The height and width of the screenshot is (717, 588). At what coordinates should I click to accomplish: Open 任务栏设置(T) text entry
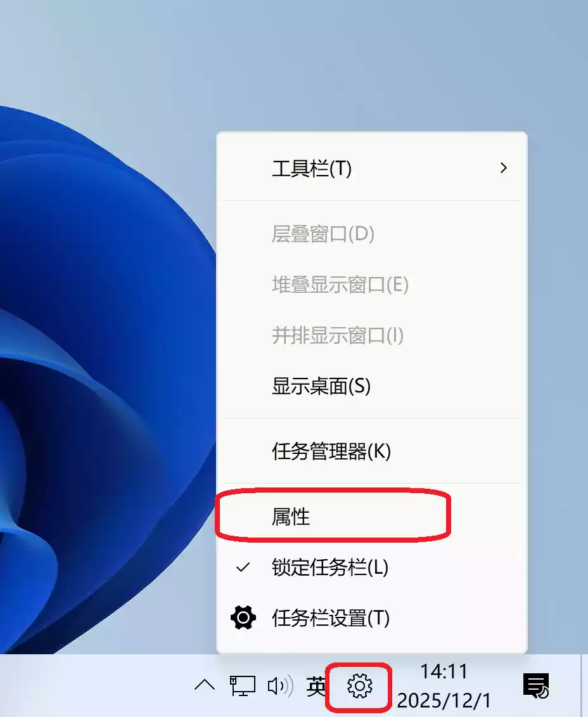(330, 618)
